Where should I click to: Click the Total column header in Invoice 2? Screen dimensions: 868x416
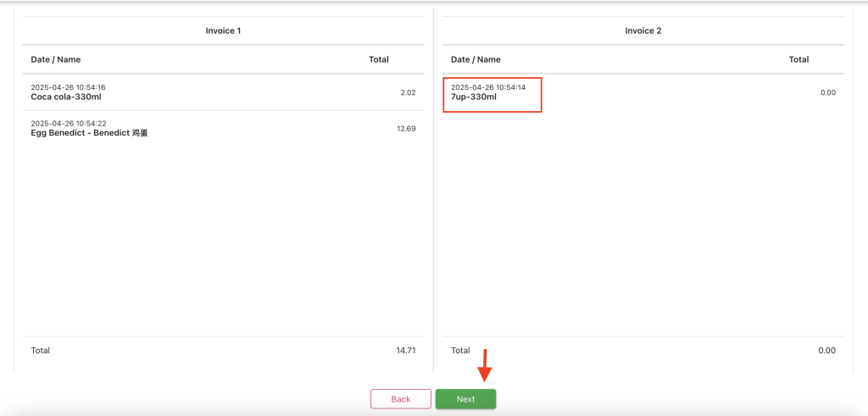click(798, 59)
